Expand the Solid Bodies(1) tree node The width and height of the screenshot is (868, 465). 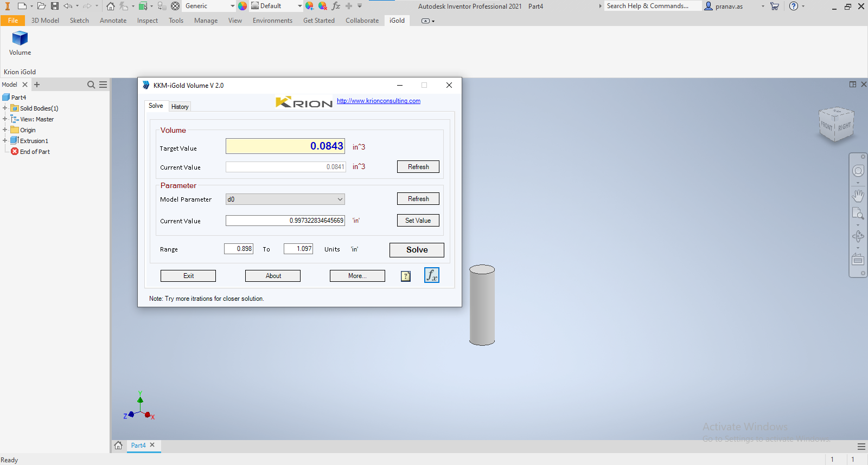click(x=5, y=108)
